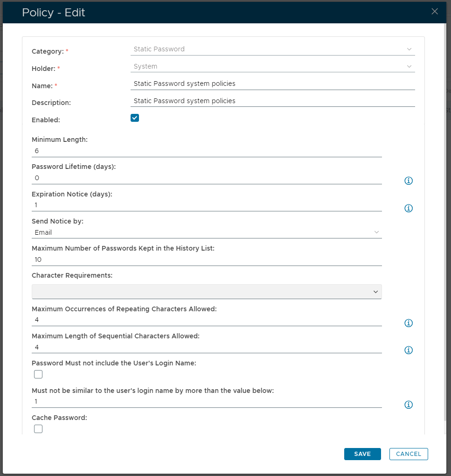The image size is (451, 476).
Task: Focus the Description input field
Action: [x=272, y=101]
